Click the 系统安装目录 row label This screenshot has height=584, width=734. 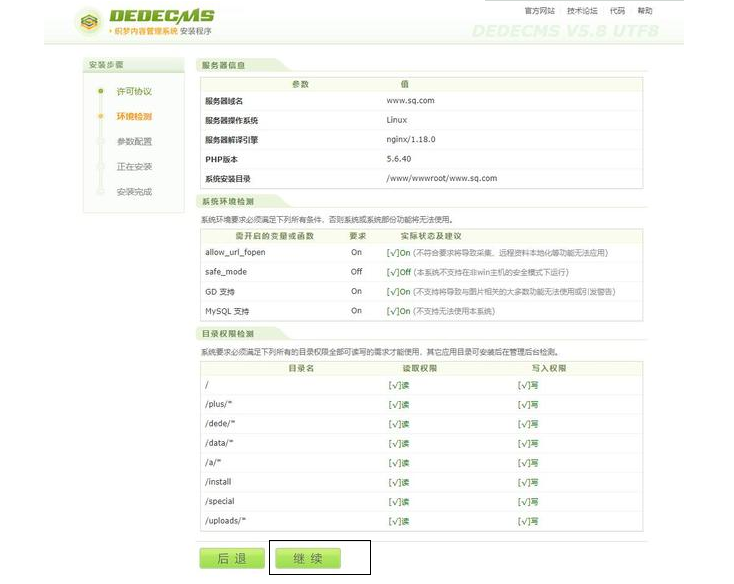tap(228, 179)
